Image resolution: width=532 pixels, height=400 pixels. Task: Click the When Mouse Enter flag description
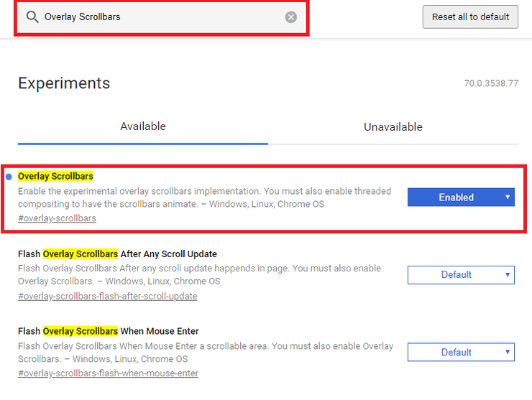click(205, 353)
